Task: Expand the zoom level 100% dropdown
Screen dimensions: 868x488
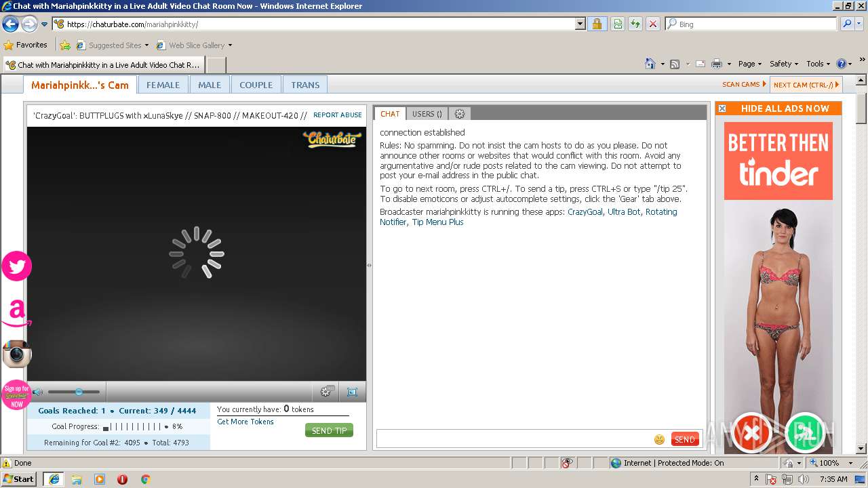Action: [851, 463]
